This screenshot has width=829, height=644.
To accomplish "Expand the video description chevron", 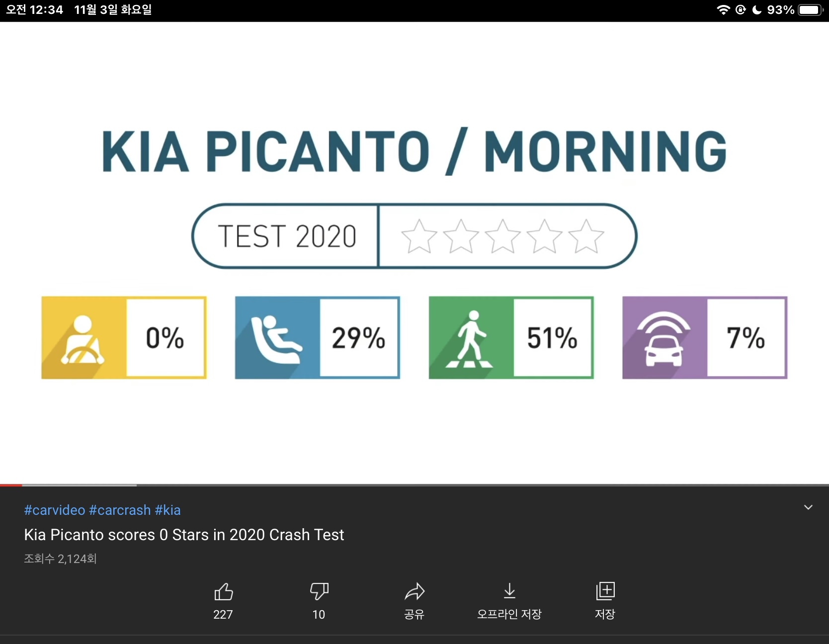I will coord(808,507).
